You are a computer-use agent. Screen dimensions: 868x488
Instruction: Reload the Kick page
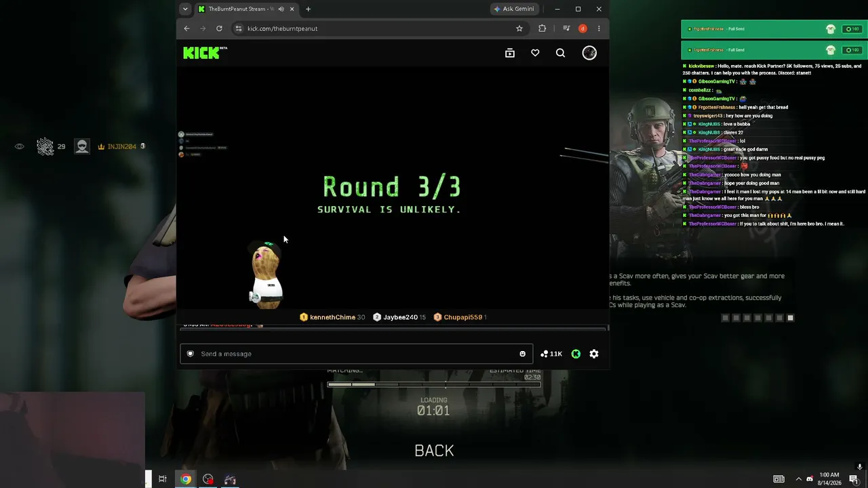219,28
